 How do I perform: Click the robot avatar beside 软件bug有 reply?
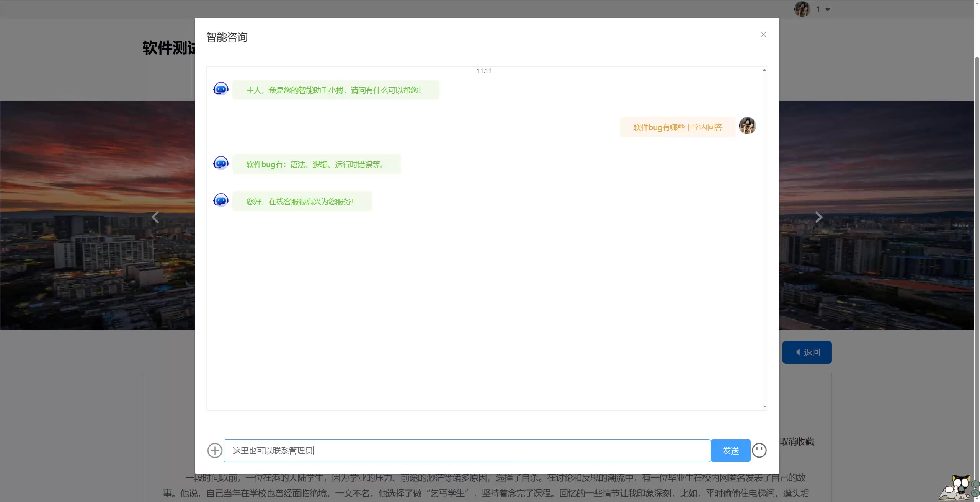pyautogui.click(x=221, y=163)
